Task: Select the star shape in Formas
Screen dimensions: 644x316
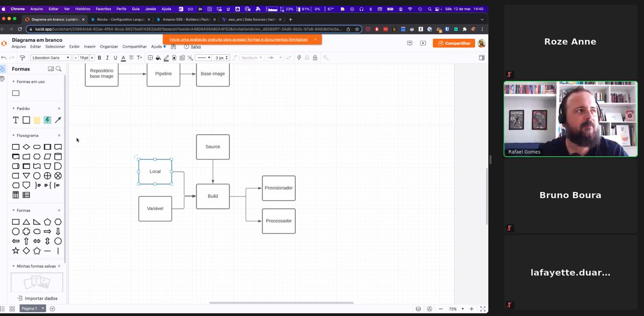Action: pos(16,251)
